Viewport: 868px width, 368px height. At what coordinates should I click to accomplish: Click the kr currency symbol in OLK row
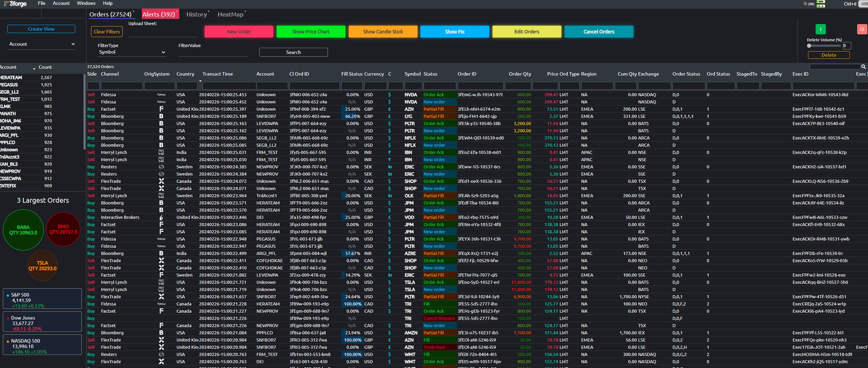tap(390, 196)
